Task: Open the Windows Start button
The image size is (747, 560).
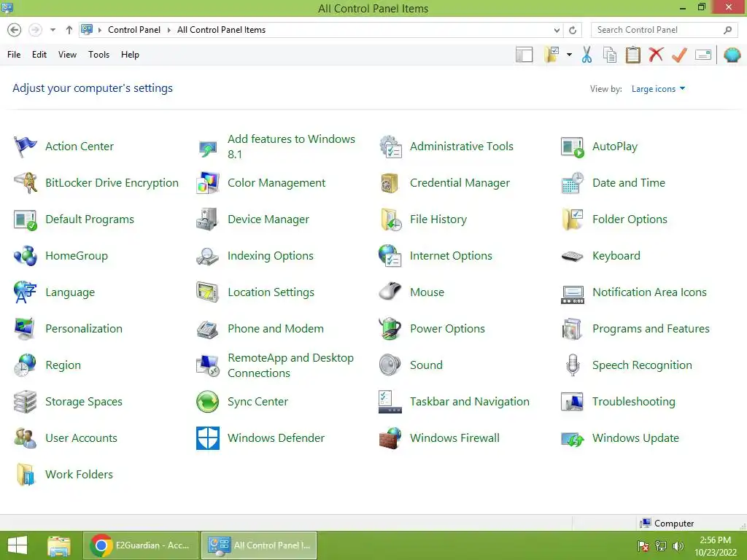Action: 18,545
